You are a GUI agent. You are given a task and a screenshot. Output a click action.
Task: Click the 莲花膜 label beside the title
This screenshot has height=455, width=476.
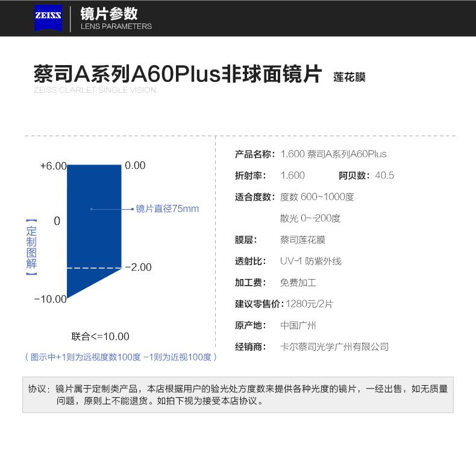[349, 77]
